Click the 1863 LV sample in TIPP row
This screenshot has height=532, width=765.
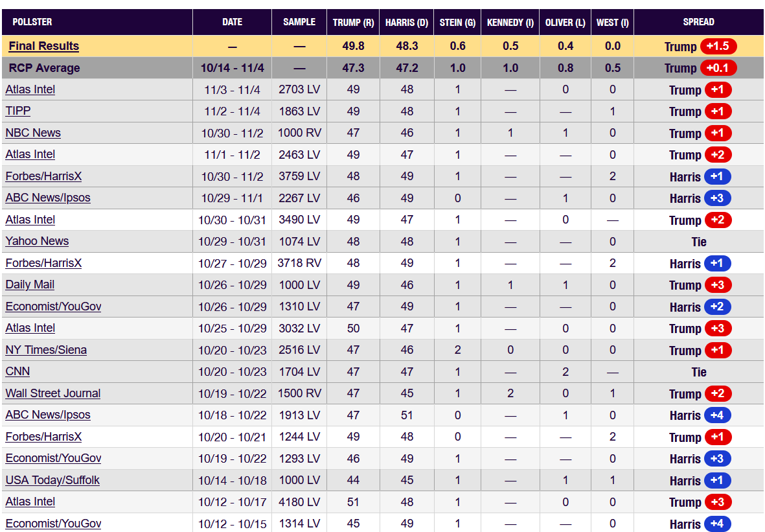pos(299,111)
